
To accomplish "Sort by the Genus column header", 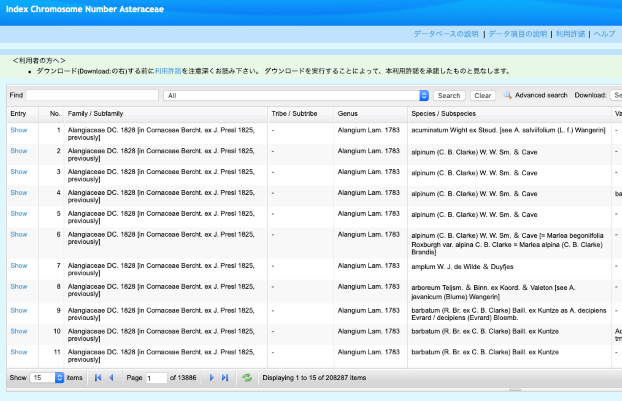I will point(348,113).
